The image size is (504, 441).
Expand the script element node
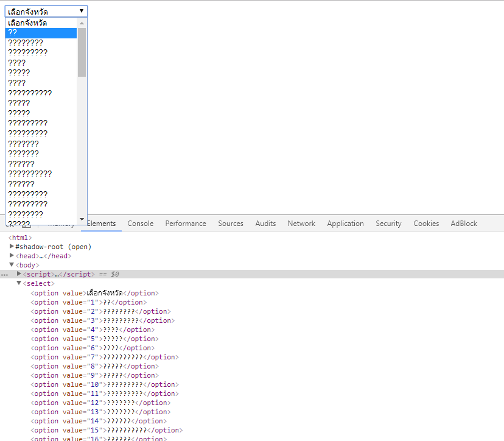coord(19,273)
